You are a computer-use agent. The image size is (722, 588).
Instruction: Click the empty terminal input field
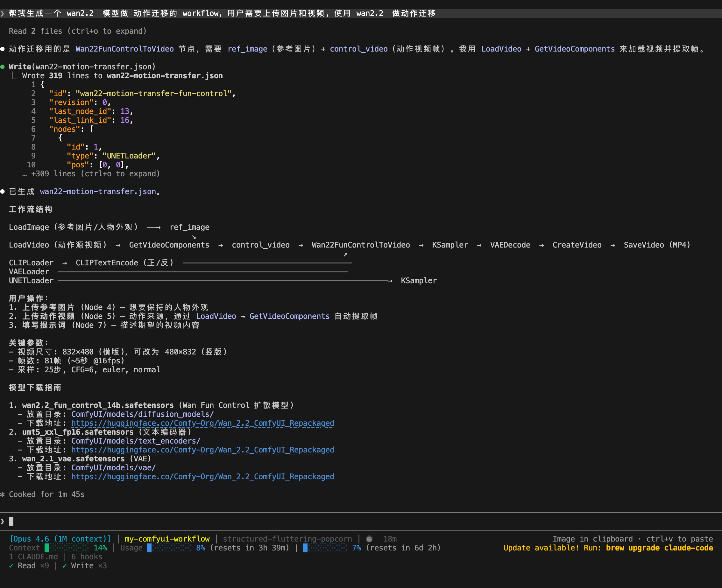(x=12, y=521)
